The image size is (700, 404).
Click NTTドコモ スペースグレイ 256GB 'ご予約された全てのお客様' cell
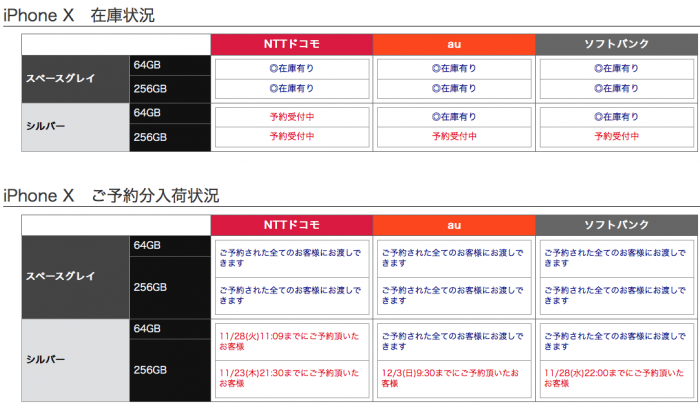[x=292, y=296]
